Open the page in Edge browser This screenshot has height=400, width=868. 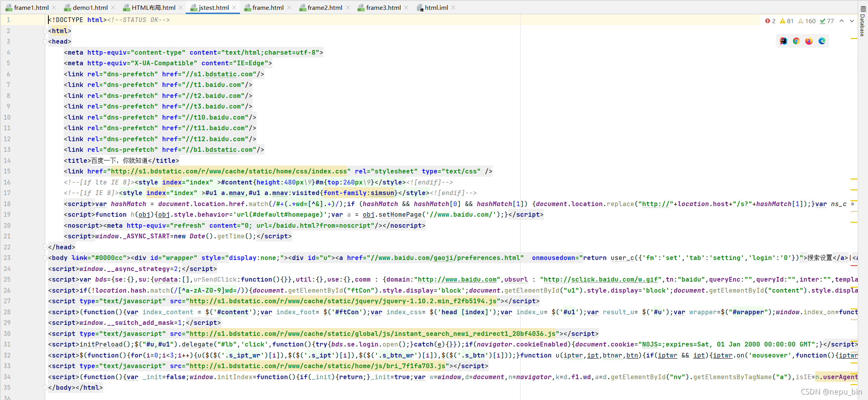pyautogui.click(x=822, y=41)
